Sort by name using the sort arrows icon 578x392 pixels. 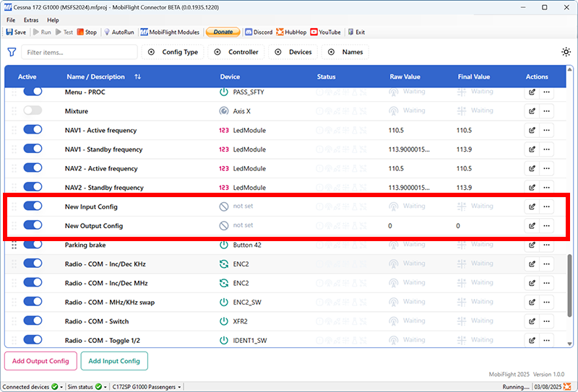pos(137,77)
